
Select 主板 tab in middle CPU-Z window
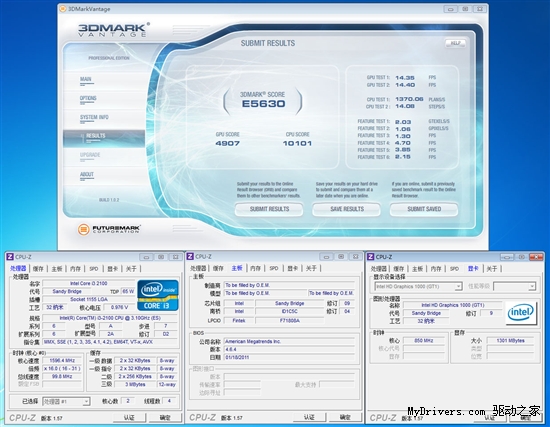(237, 268)
